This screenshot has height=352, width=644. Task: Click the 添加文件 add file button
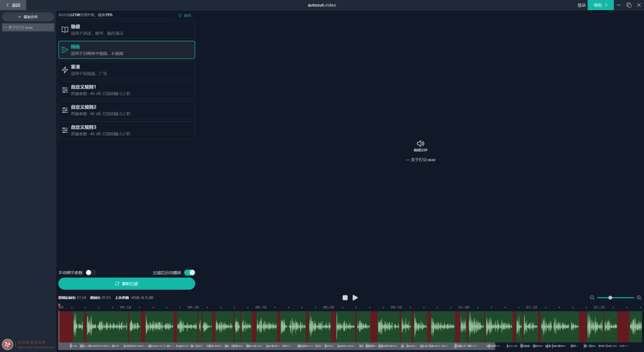(x=28, y=17)
